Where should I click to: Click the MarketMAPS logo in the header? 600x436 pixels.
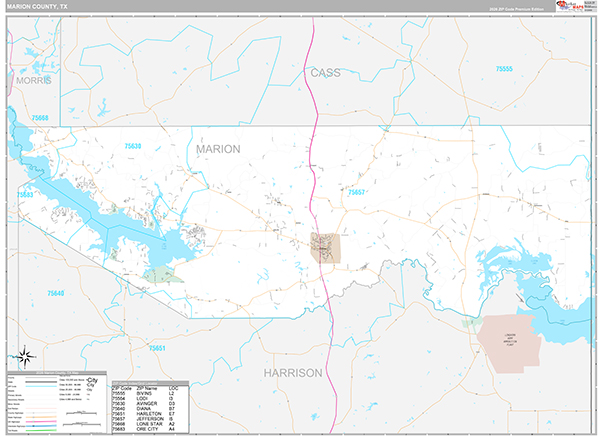pos(565,6)
